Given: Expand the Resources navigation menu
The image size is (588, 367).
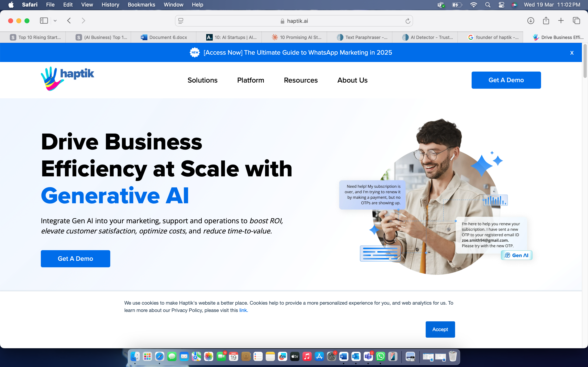Looking at the screenshot, I should click(x=301, y=80).
